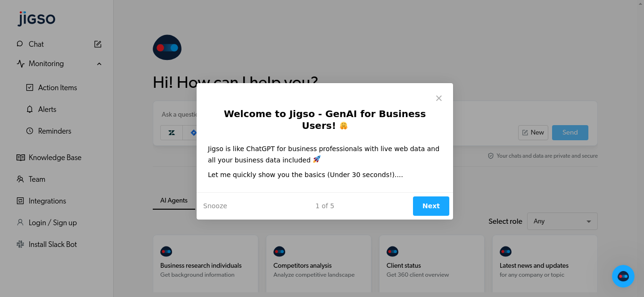The image size is (644, 297).
Task: Collapse the Monitoring section chevron
Action: [99, 64]
